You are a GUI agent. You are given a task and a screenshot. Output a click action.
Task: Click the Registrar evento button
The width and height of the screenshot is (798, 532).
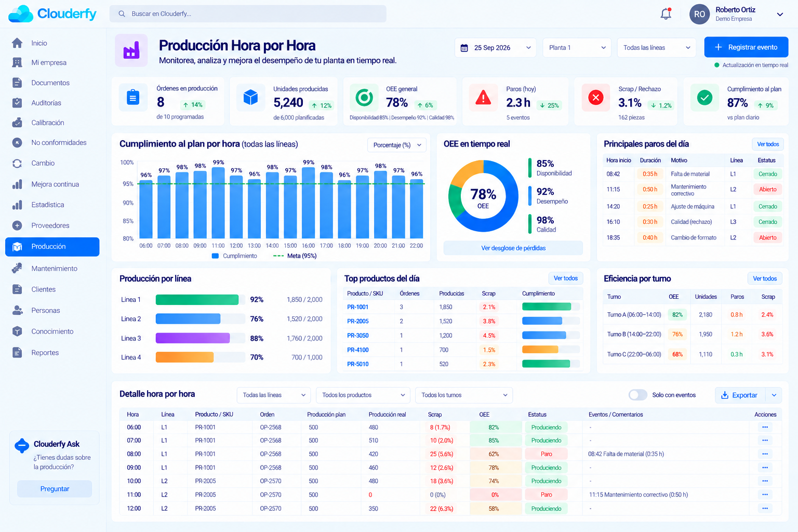pos(746,47)
